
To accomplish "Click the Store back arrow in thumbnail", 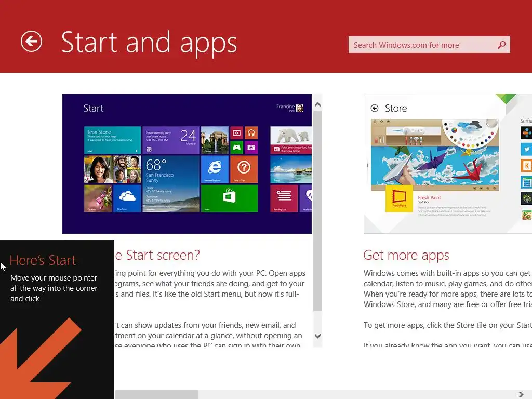I will tap(375, 108).
